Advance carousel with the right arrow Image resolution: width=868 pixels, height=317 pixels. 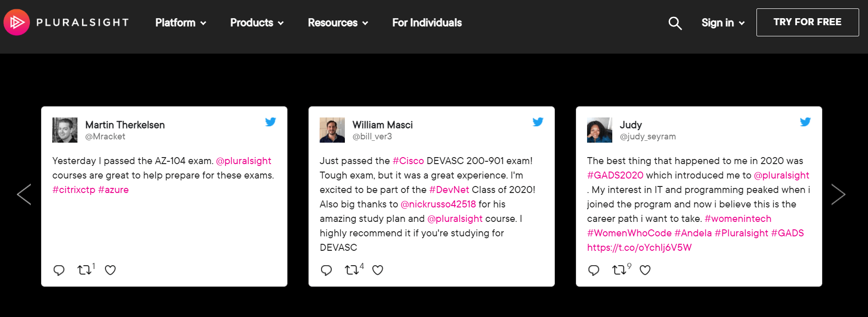pyautogui.click(x=838, y=194)
